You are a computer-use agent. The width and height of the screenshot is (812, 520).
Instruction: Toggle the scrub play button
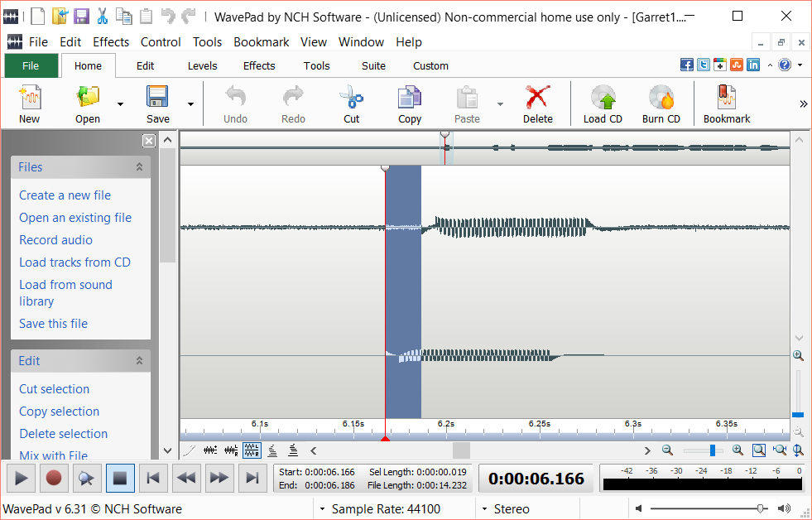[x=86, y=478]
